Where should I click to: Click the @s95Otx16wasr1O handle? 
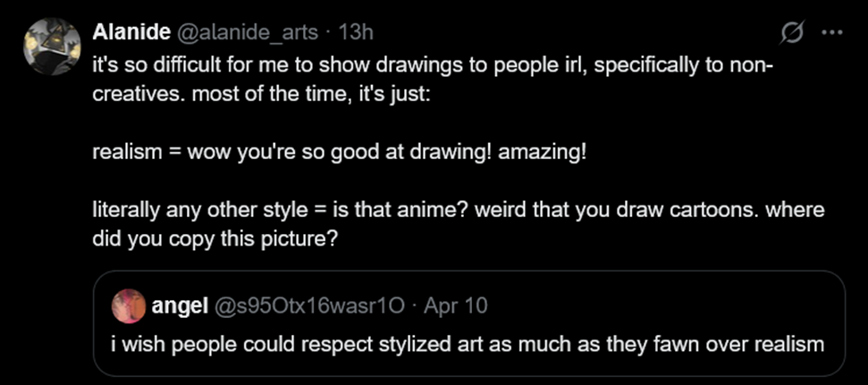click(x=310, y=306)
